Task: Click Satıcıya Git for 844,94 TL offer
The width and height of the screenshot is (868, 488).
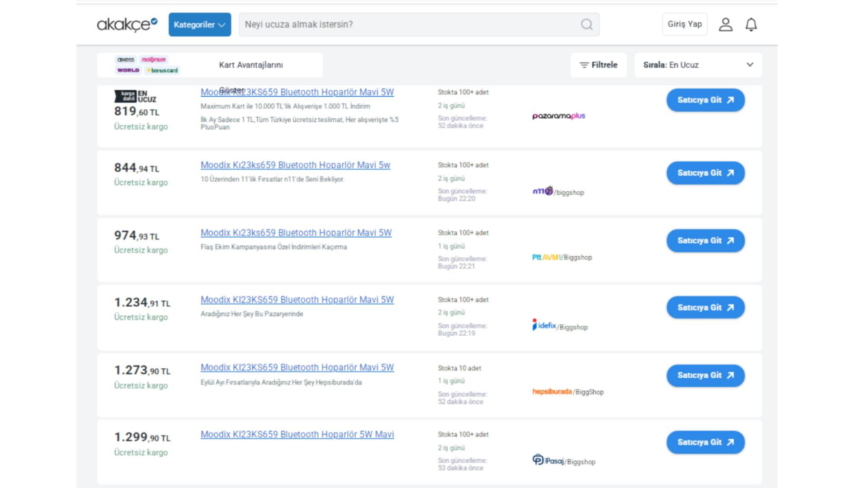Action: (705, 173)
